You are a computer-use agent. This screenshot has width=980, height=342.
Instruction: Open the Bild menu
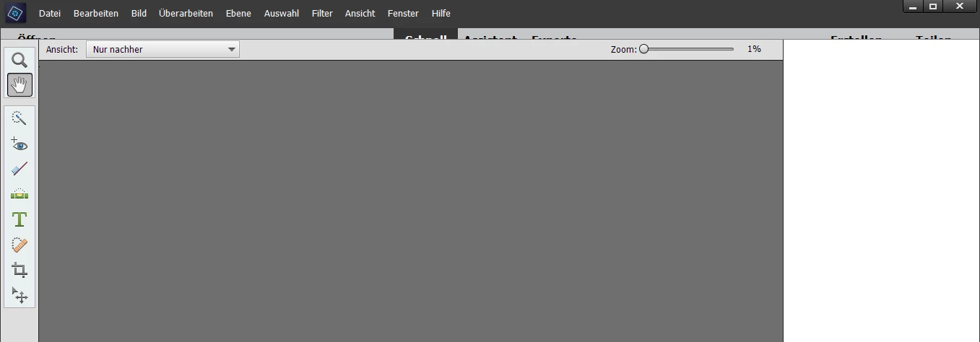pyautogui.click(x=139, y=14)
